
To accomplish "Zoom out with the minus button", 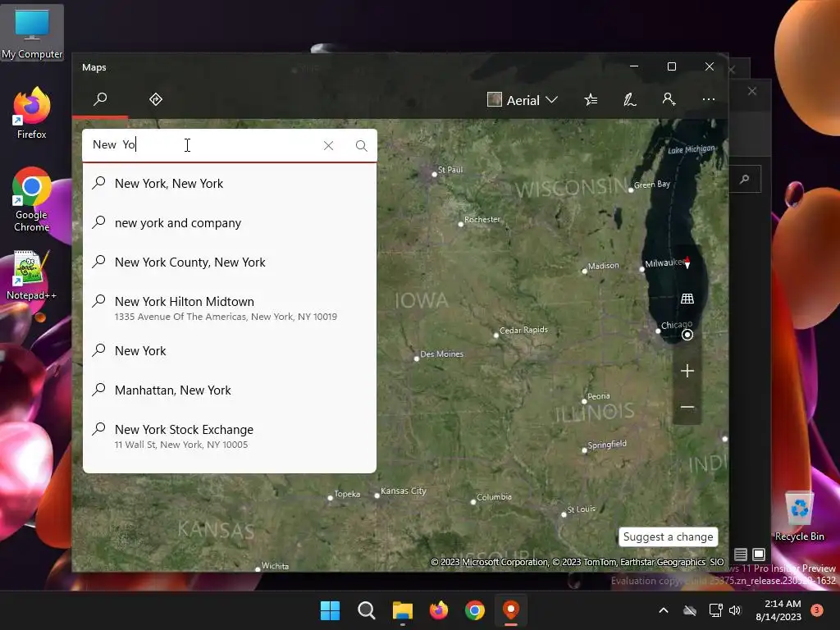I will pyautogui.click(x=687, y=407).
